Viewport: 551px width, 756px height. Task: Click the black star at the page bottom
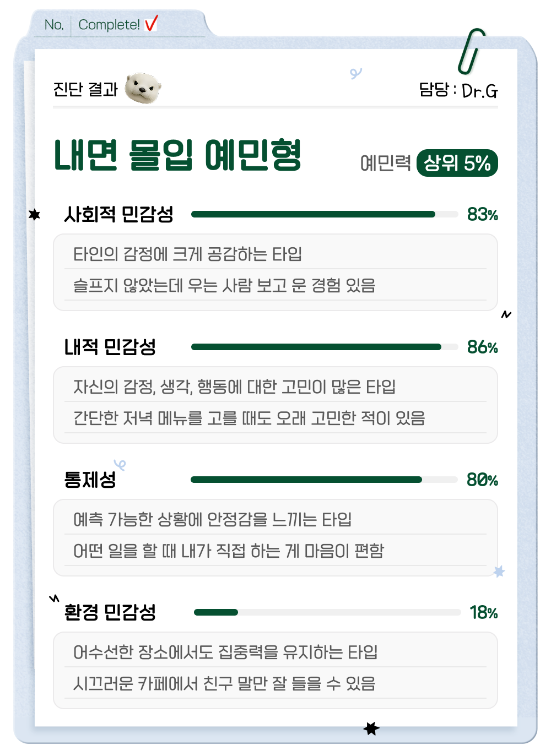point(372,728)
